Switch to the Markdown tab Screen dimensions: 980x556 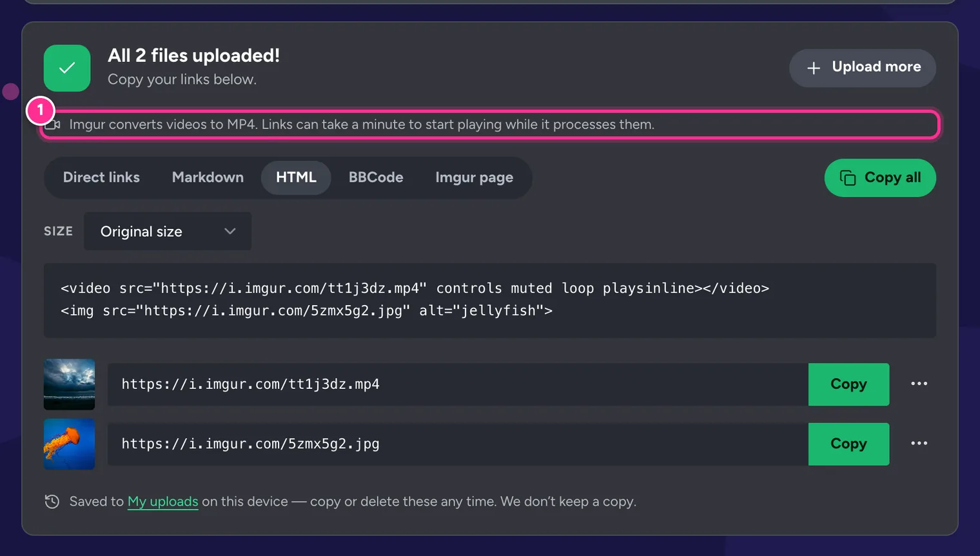tap(208, 177)
